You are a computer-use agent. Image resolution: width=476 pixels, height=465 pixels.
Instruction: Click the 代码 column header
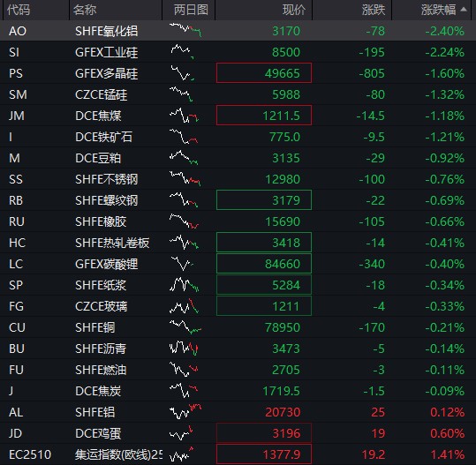19,10
